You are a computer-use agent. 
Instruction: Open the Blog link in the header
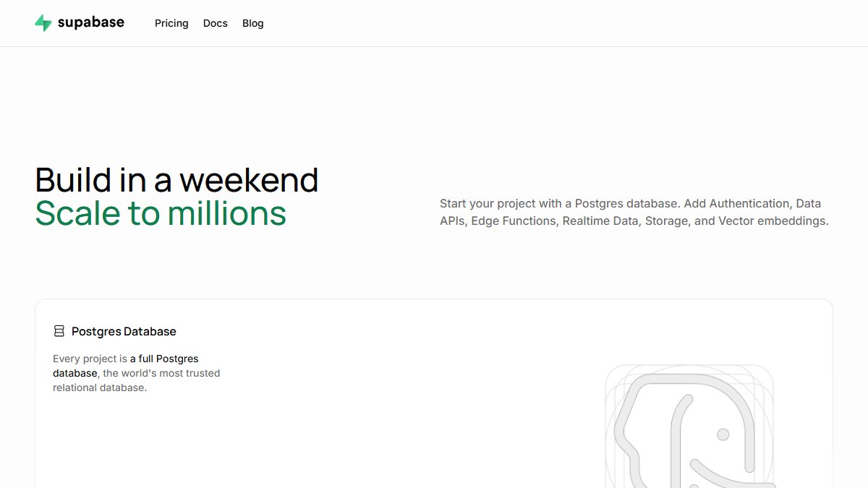click(x=253, y=23)
